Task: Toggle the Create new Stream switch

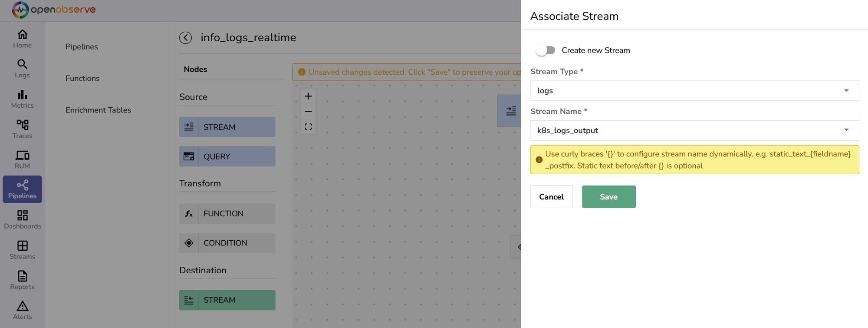Action: coord(545,50)
